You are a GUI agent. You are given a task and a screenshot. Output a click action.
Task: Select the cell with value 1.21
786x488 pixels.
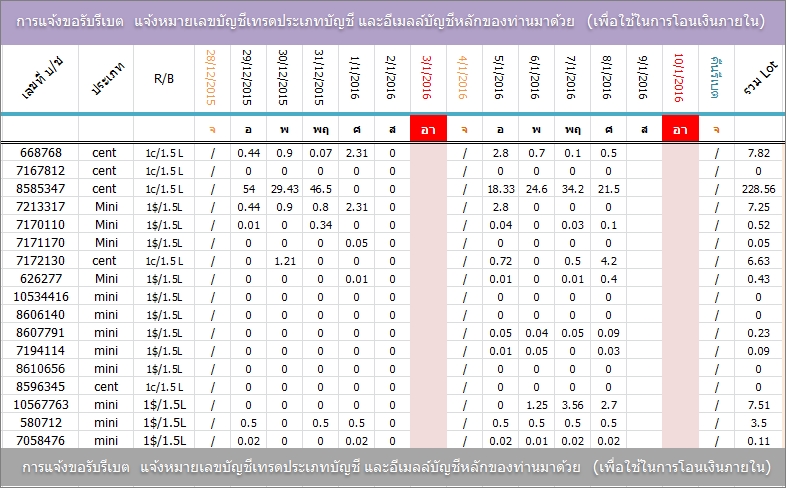tap(284, 261)
